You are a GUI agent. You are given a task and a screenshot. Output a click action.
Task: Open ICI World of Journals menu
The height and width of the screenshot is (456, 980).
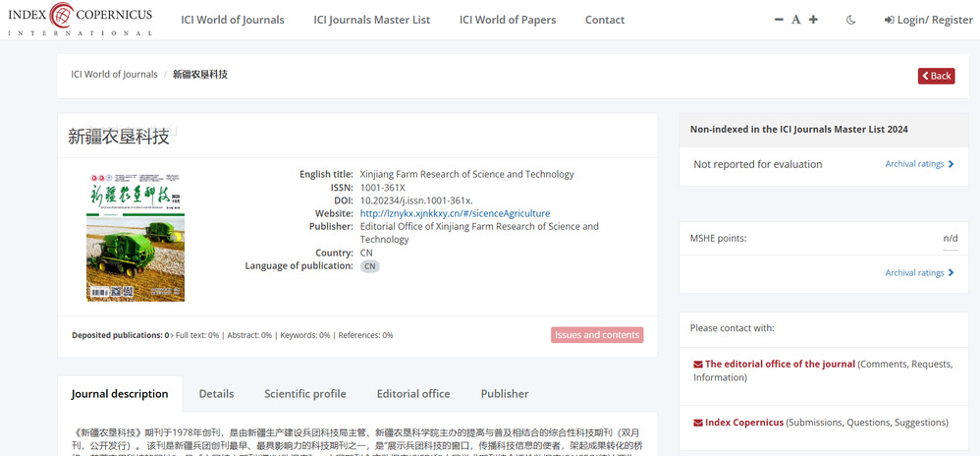pyautogui.click(x=232, y=20)
